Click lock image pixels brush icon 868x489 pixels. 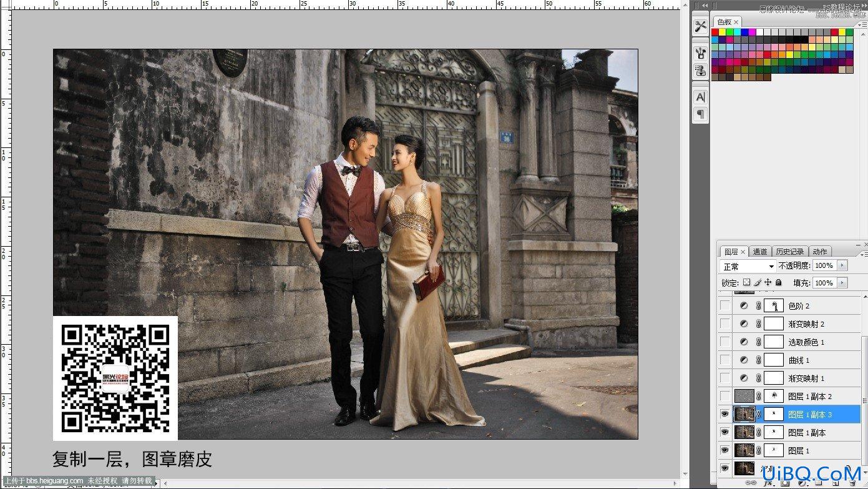coord(758,283)
